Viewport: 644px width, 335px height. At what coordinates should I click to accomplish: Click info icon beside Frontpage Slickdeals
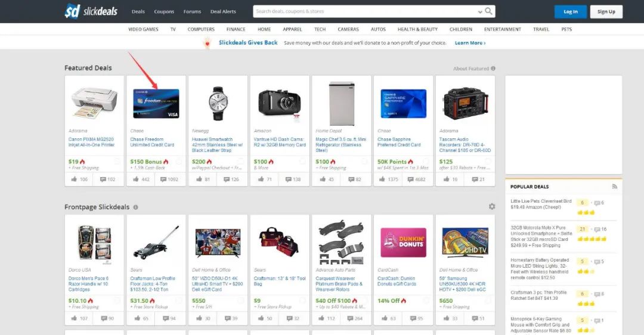point(135,207)
